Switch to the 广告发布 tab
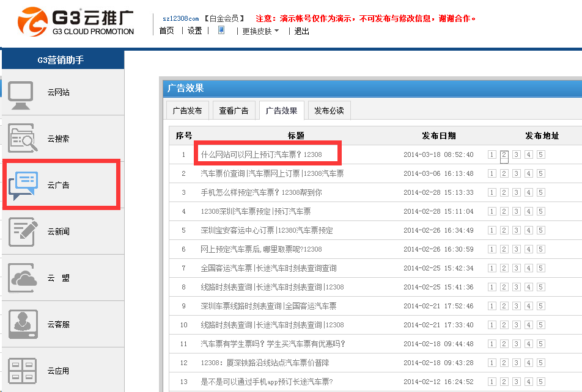The width and height of the screenshot is (582, 392). coord(188,111)
